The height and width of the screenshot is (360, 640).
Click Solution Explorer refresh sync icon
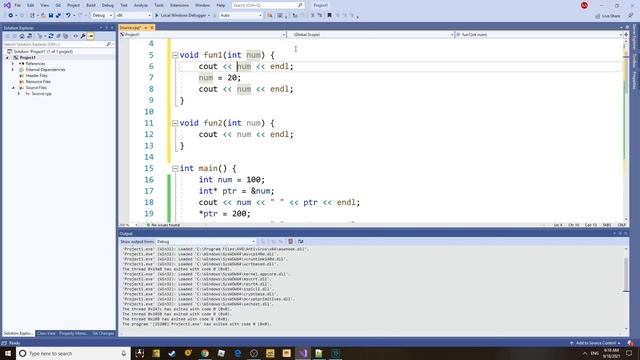point(51,36)
